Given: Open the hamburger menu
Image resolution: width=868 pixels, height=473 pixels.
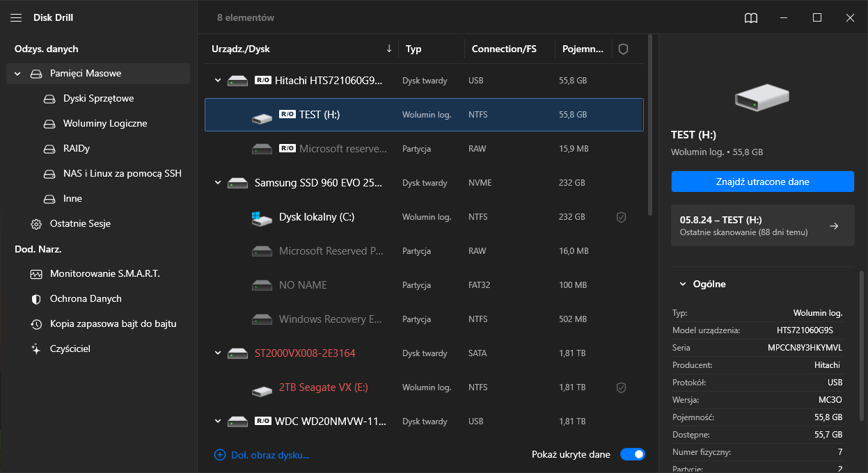Looking at the screenshot, I should point(17,17).
